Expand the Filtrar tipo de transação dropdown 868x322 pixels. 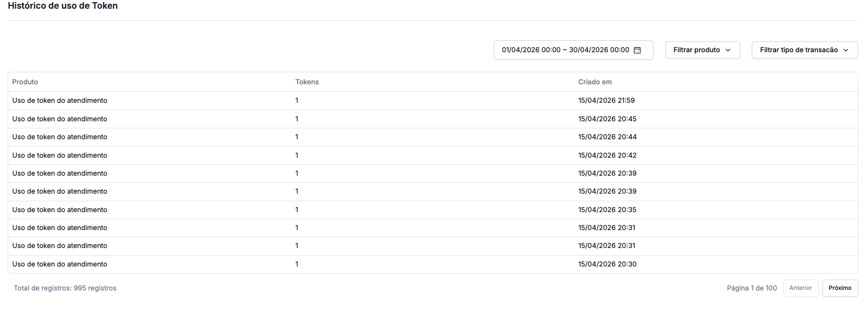pos(804,50)
